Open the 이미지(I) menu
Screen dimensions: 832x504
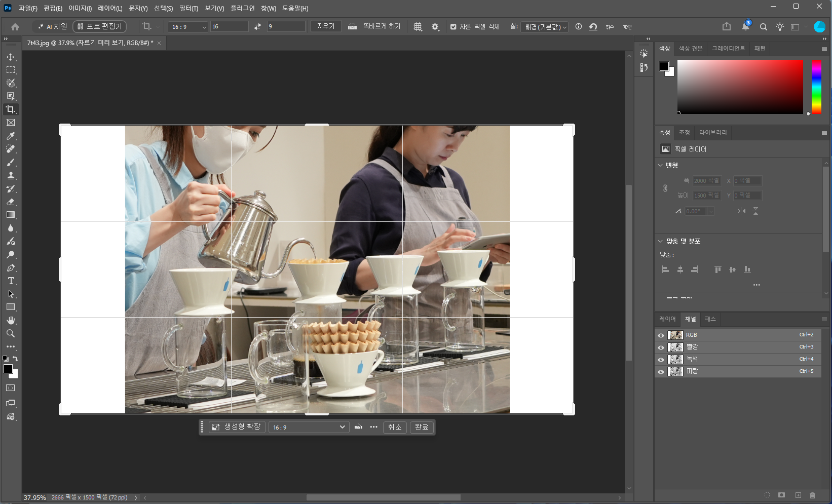point(80,8)
